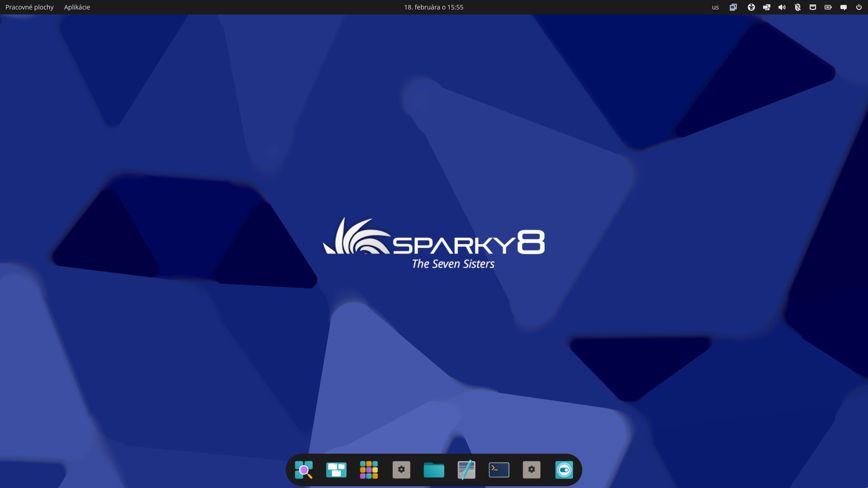The width and height of the screenshot is (868, 488).
Task: Open the sound volume tray control
Action: (x=782, y=7)
